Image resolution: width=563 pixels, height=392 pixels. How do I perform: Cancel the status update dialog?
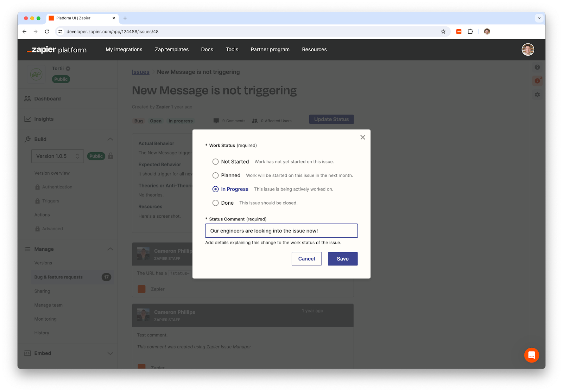point(306,259)
